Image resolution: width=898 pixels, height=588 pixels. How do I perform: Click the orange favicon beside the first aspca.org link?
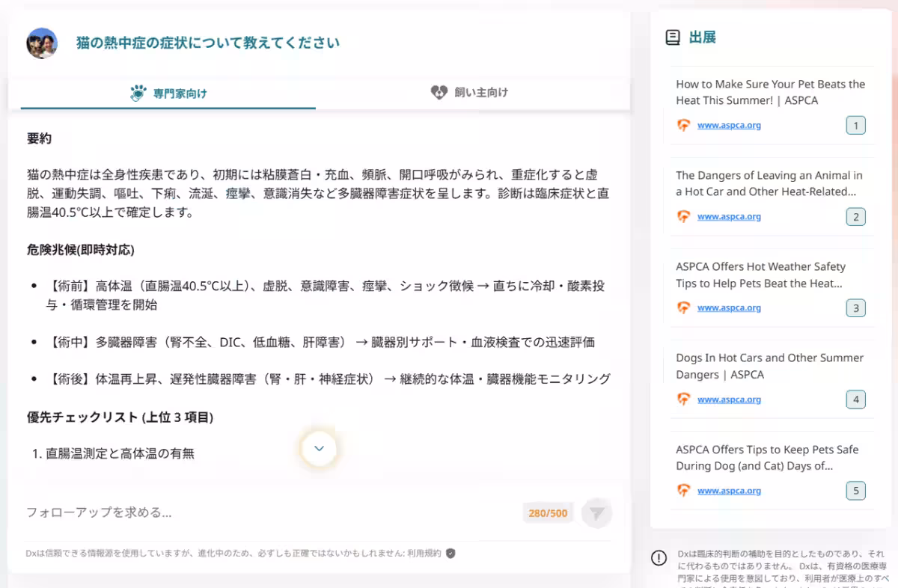pos(683,125)
